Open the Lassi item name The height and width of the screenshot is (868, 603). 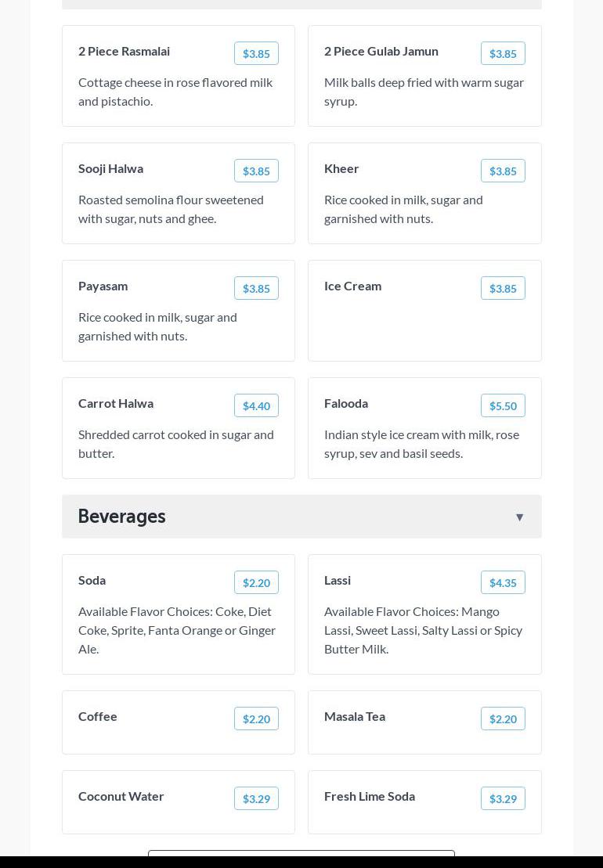coord(338,580)
